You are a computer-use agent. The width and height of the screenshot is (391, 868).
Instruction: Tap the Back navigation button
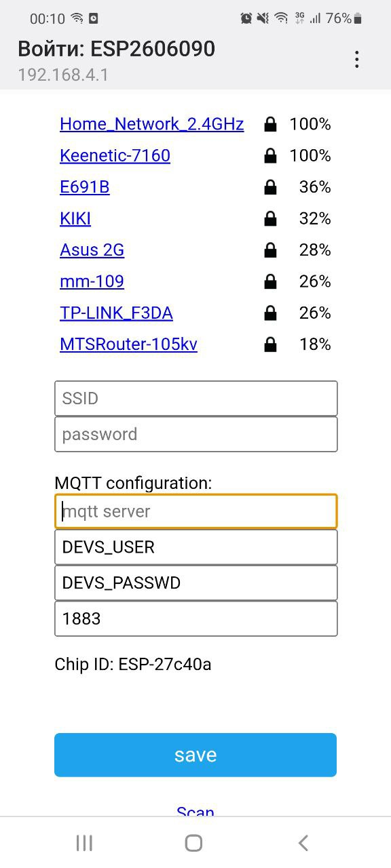303,843
